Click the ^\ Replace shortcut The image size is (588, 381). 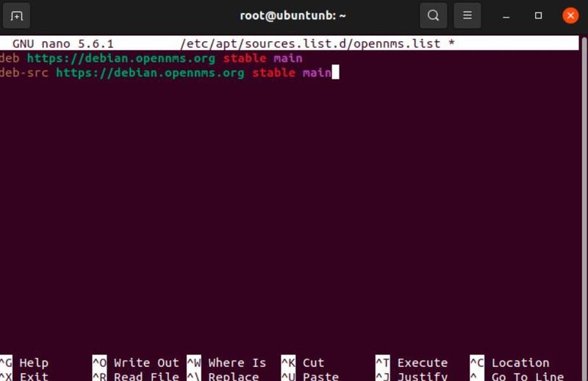click(223, 376)
